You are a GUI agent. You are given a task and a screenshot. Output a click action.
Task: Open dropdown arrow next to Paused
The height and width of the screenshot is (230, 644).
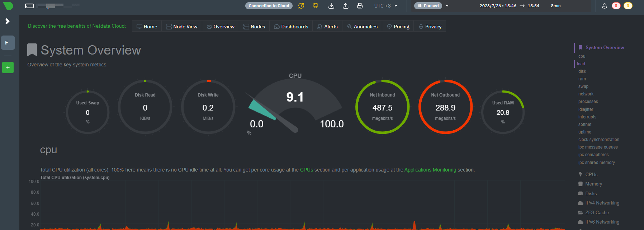[x=447, y=6]
